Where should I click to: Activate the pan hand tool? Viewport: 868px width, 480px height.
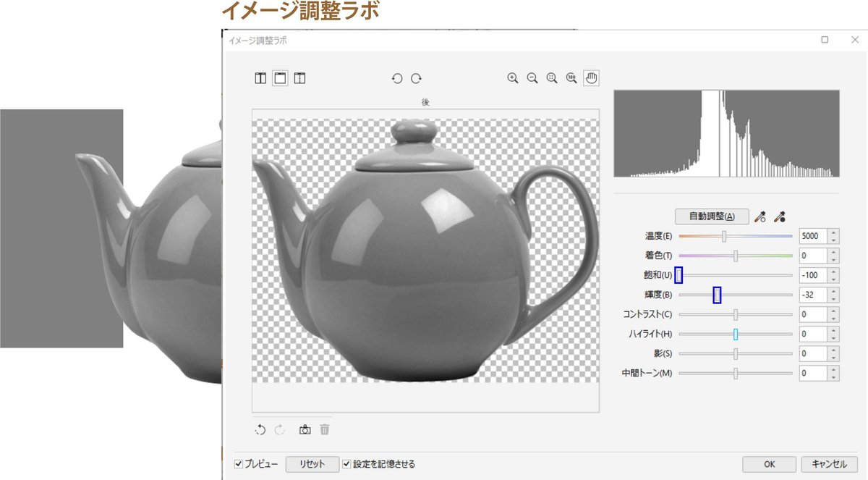click(x=591, y=78)
